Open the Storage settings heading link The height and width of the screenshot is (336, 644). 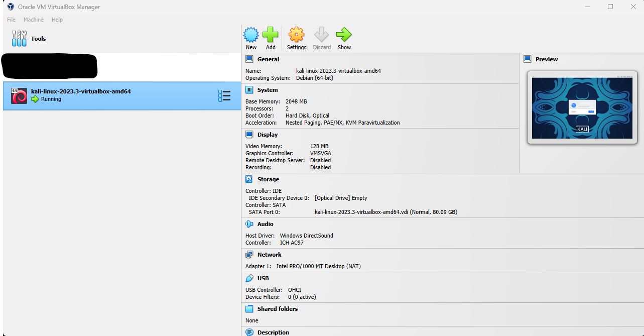click(268, 179)
